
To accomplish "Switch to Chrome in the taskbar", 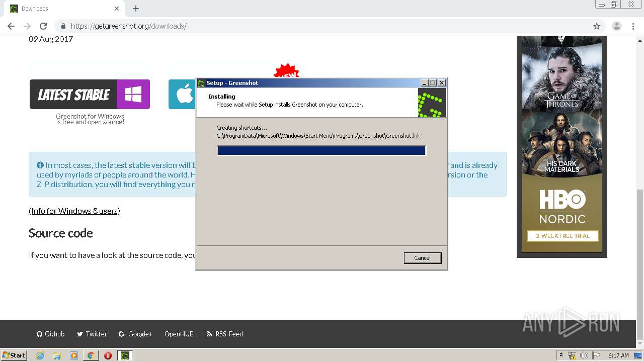I will [x=91, y=355].
